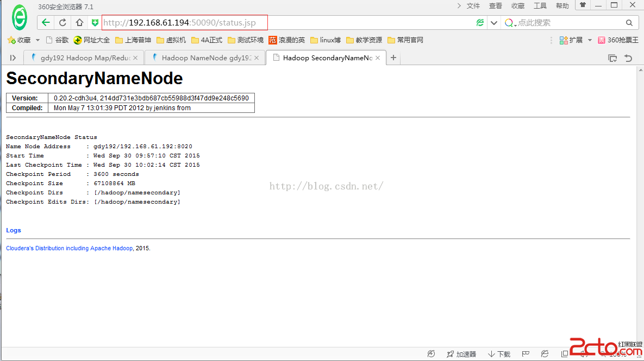Toggle the sidebar panel button left of tabs
Image resolution: width=644 pixels, height=361 pixels.
pos(12,58)
